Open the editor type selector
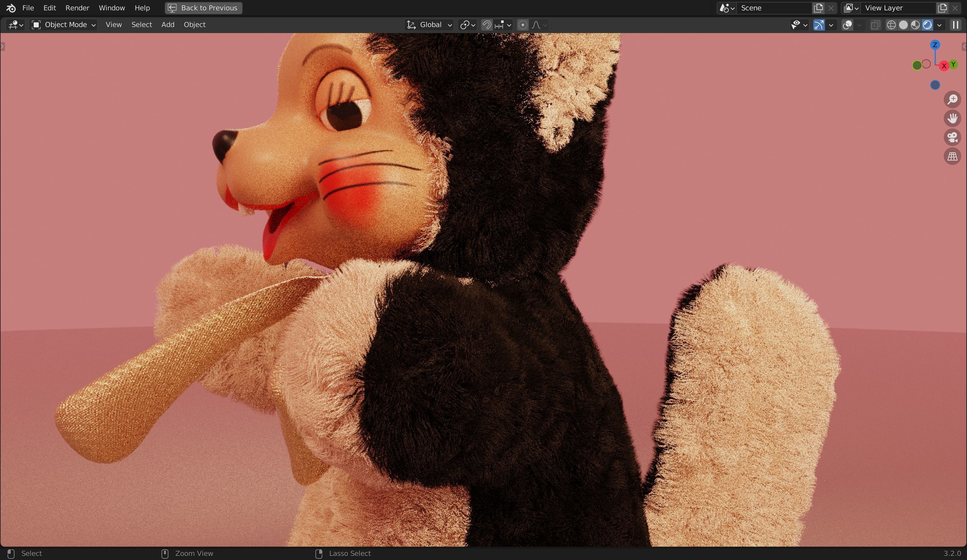The image size is (967, 560). pos(16,25)
